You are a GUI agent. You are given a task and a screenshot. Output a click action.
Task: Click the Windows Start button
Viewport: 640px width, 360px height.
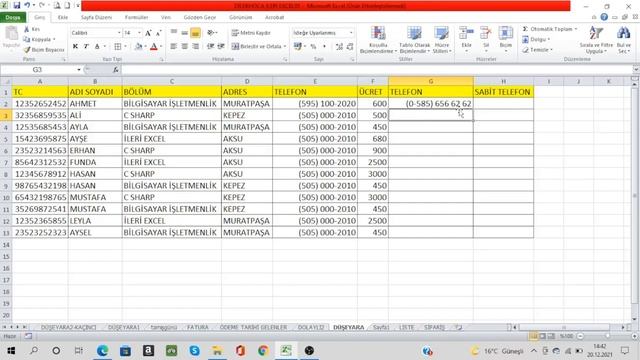tap(11, 351)
